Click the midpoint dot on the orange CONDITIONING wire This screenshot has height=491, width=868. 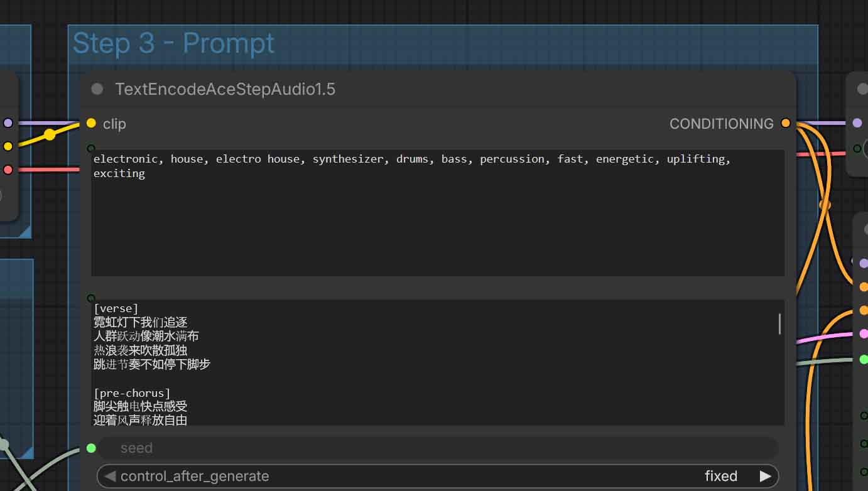825,204
